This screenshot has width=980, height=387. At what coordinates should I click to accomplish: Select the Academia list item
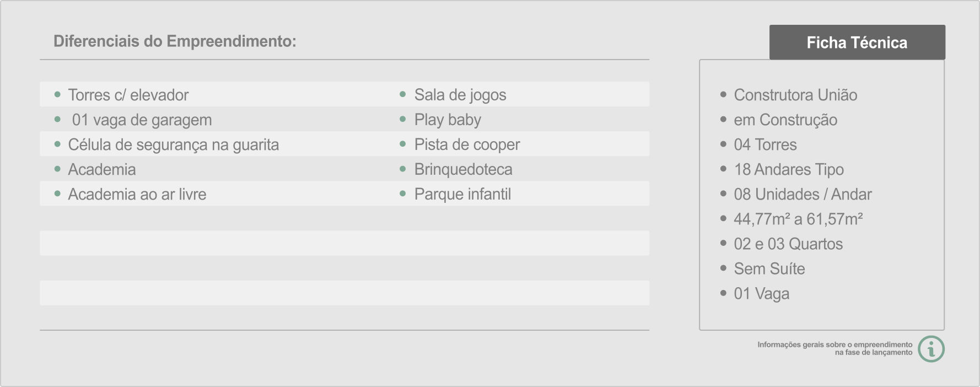[x=102, y=169]
